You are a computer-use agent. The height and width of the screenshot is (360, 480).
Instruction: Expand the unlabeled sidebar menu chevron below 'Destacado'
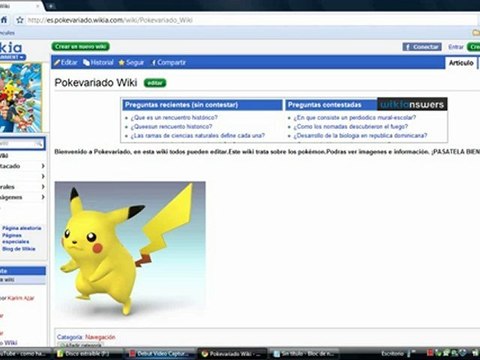tap(43, 176)
